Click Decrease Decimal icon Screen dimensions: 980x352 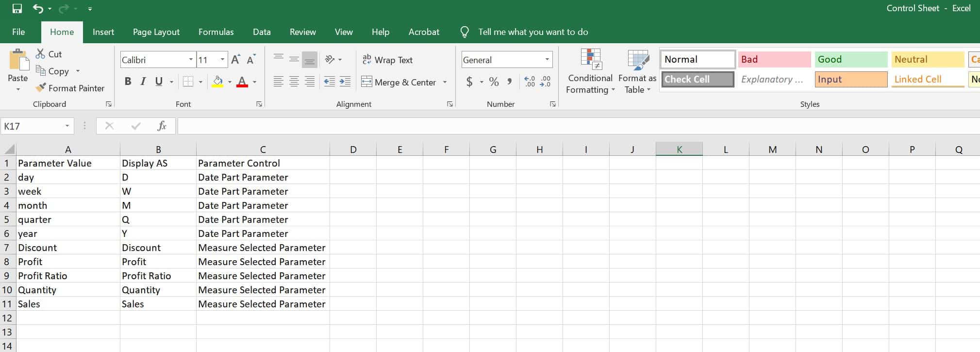click(x=545, y=82)
